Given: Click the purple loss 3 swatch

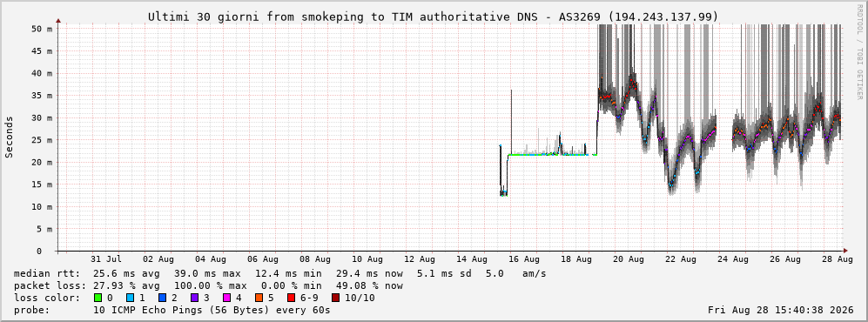Looking at the screenshot, I should [194, 298].
